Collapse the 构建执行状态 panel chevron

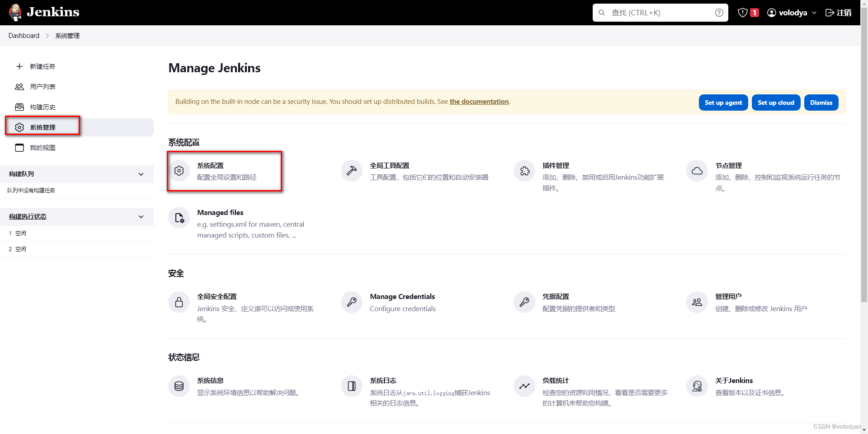[141, 217]
